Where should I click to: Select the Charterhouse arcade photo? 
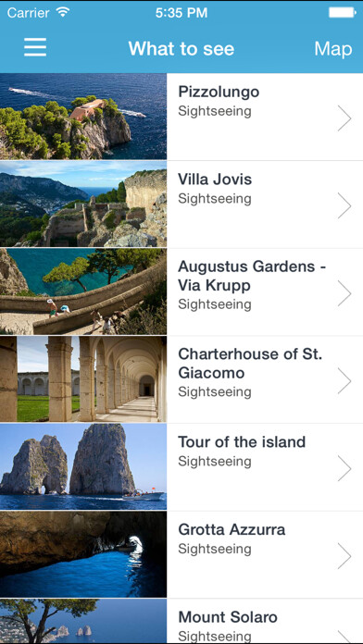coord(83,379)
